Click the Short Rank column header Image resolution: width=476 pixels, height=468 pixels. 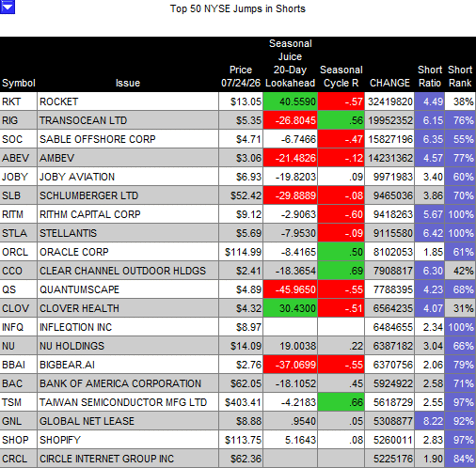click(460, 76)
